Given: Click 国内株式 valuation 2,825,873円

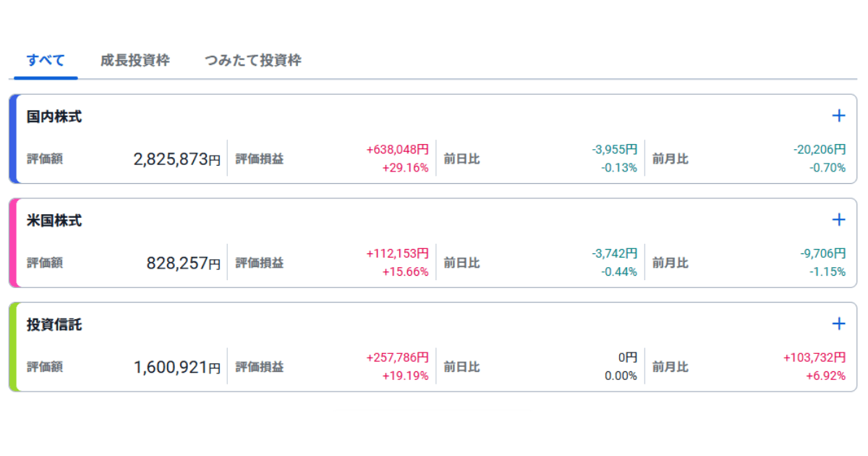Looking at the screenshot, I should (x=176, y=159).
